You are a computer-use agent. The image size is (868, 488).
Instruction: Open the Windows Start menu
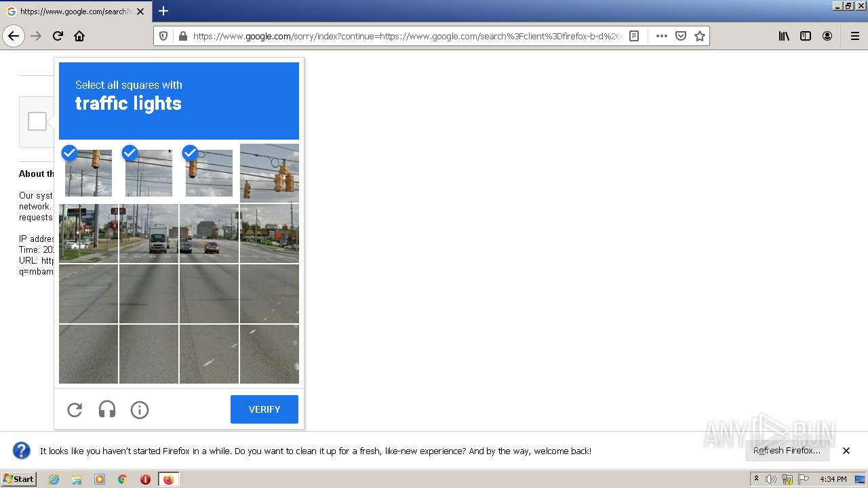[x=18, y=479]
